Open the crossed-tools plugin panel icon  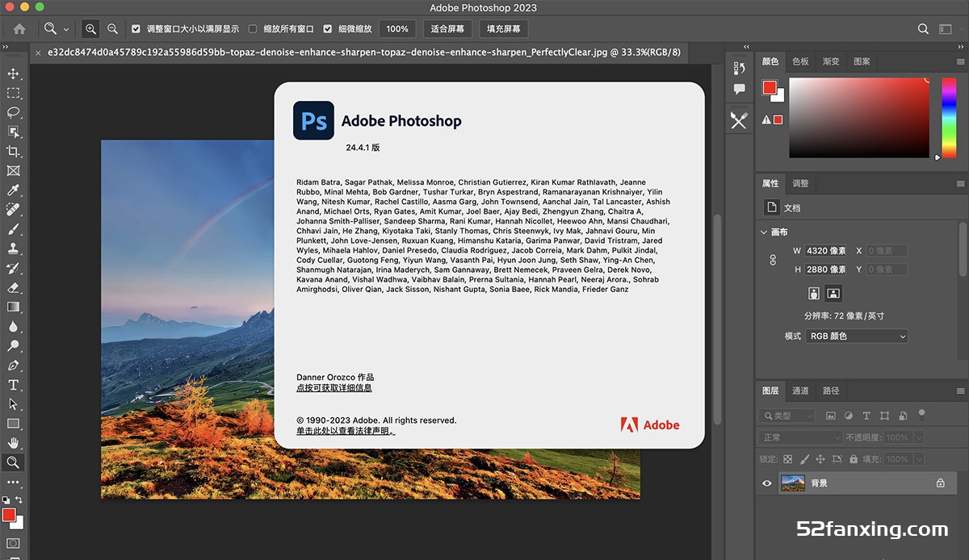(739, 119)
